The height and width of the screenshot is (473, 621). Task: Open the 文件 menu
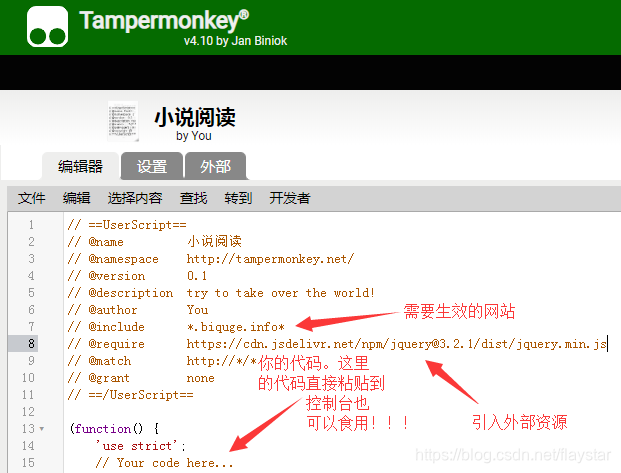(x=32, y=198)
